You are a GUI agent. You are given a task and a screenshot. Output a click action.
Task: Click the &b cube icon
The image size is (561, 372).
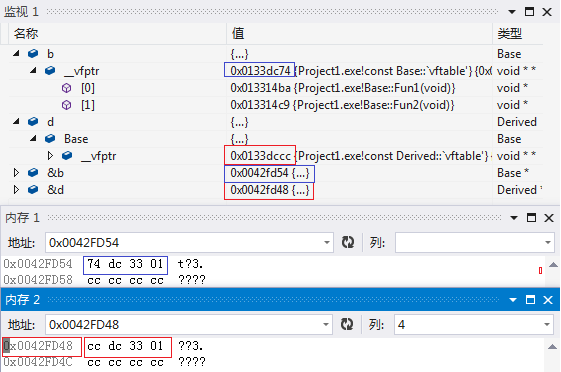[33, 173]
